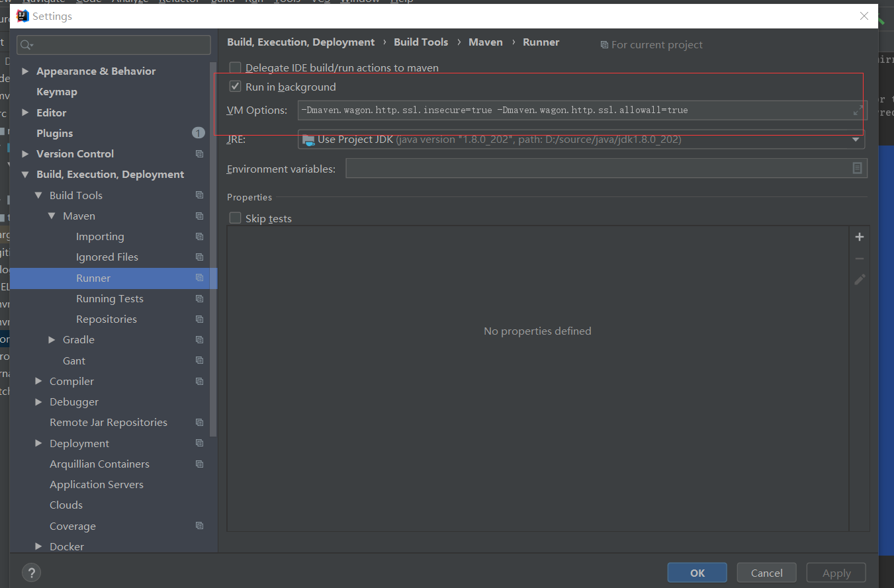Click the Apply button

point(836,573)
